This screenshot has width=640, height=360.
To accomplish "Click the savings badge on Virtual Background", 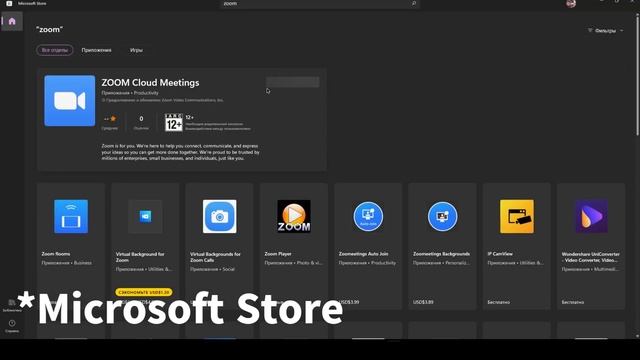I will click(x=144, y=292).
